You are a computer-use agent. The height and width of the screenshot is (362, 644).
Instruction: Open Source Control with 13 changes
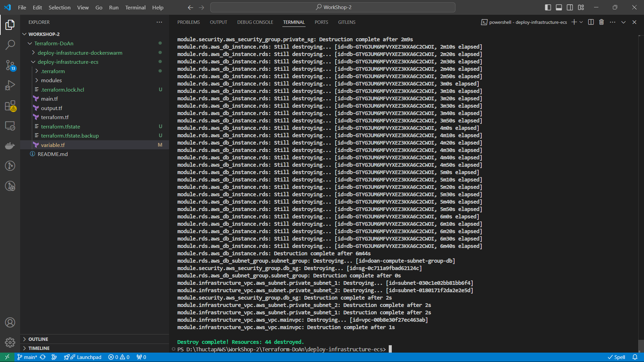tap(10, 65)
